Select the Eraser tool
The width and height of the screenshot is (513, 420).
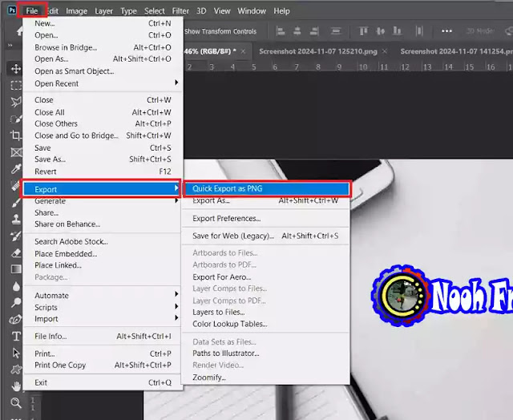[x=16, y=252]
